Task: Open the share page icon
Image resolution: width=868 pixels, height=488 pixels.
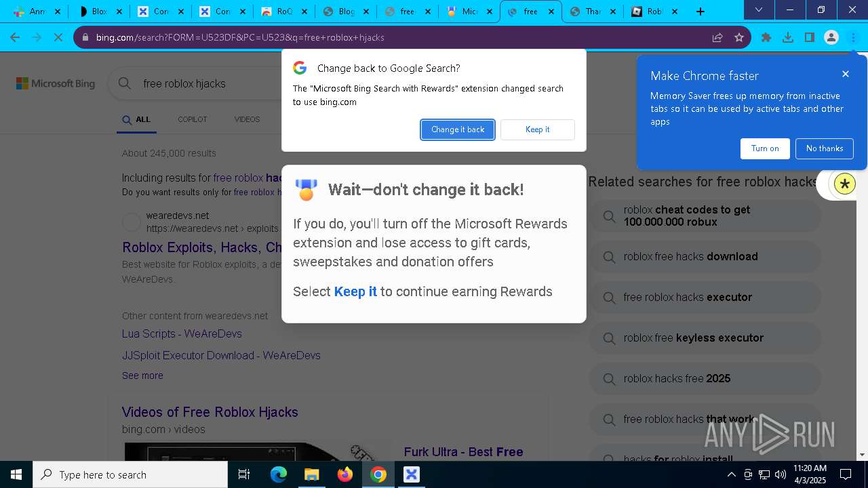Action: [x=717, y=37]
